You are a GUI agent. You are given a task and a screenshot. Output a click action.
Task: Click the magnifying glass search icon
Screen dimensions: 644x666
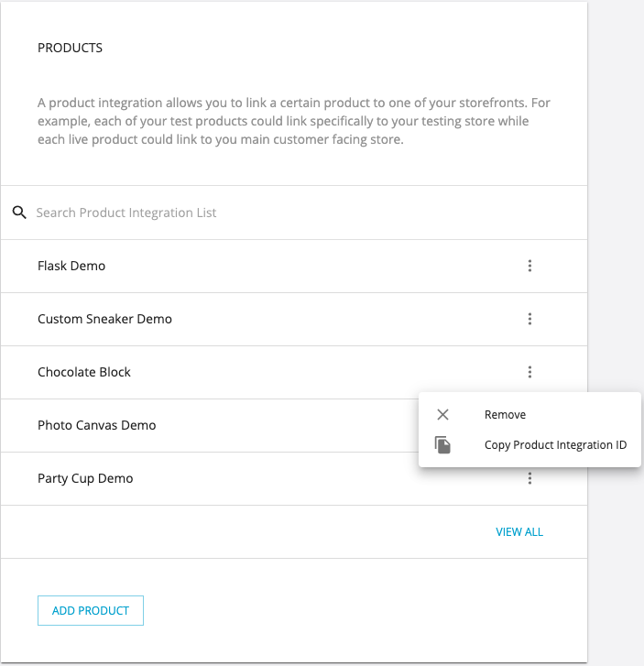[19, 213]
